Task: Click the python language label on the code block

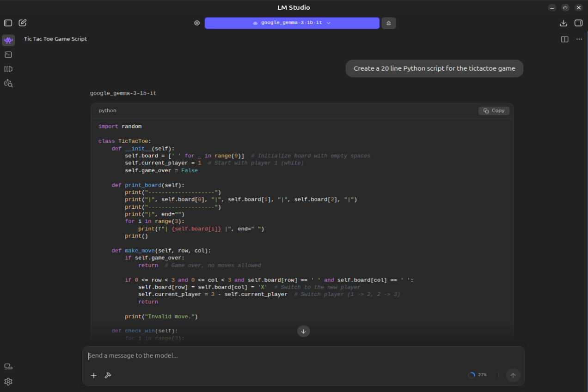Action: (108, 111)
